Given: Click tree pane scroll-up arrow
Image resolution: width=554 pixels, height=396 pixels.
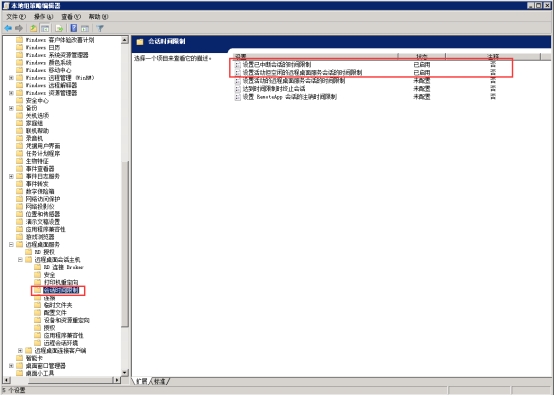Looking at the screenshot, I should (125, 40).
